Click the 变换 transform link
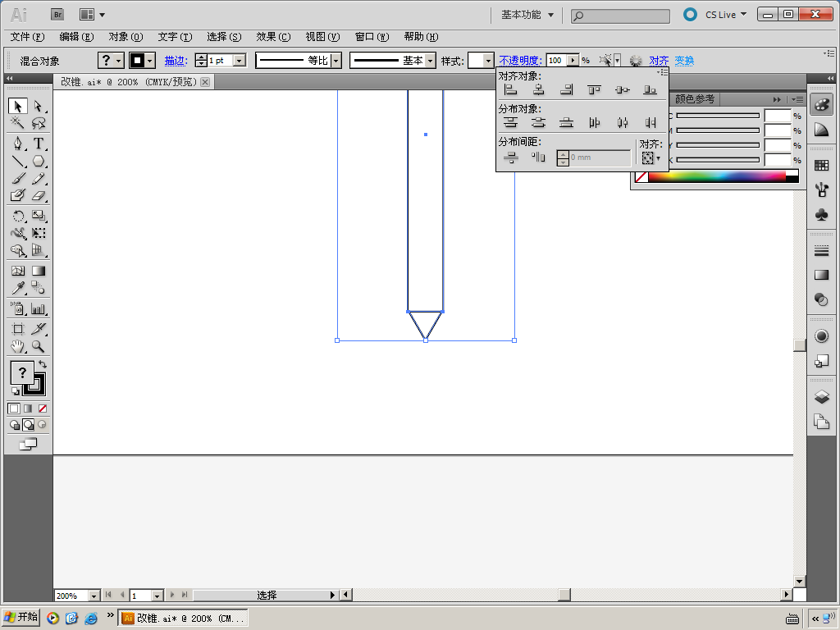 tap(684, 61)
